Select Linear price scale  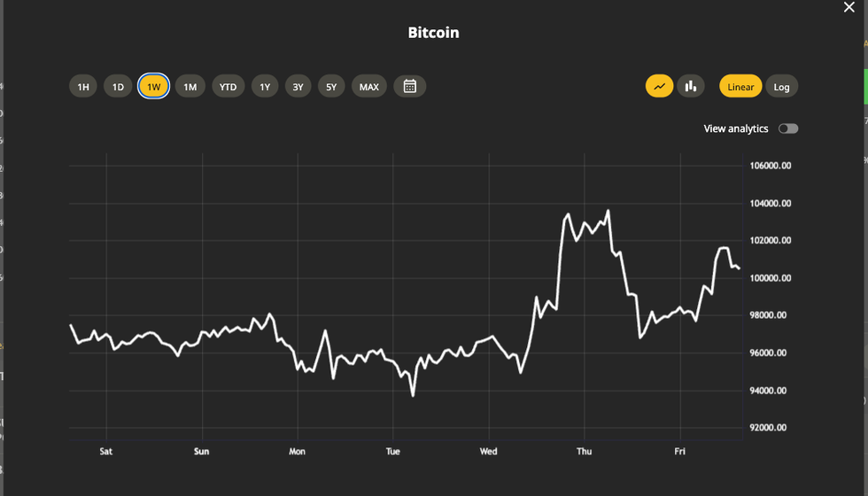(740, 87)
